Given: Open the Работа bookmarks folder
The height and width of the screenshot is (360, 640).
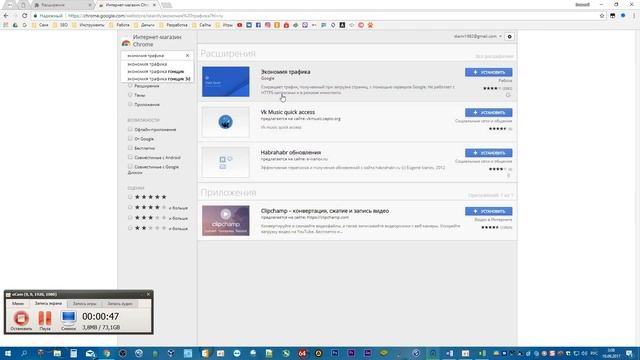Looking at the screenshot, I should (x=119, y=25).
